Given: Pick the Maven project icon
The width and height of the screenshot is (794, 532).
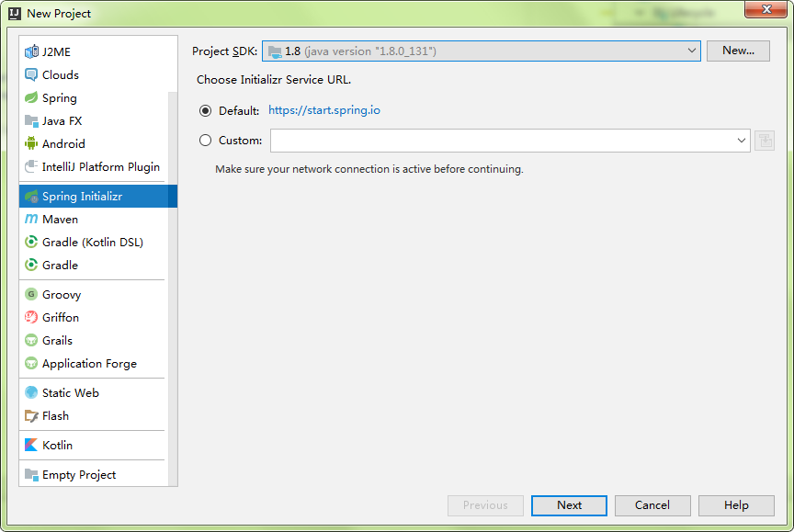Looking at the screenshot, I should [31, 220].
